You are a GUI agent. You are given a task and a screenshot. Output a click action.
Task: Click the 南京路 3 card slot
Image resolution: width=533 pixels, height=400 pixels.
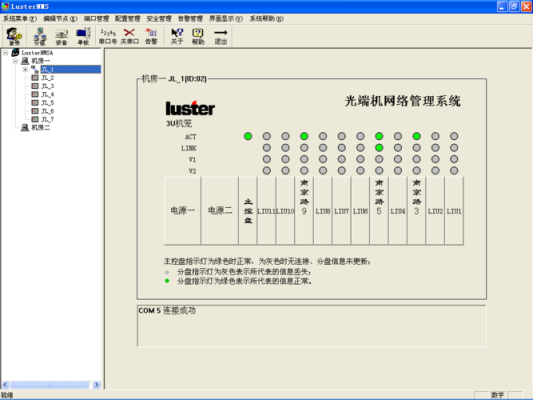[416, 210]
